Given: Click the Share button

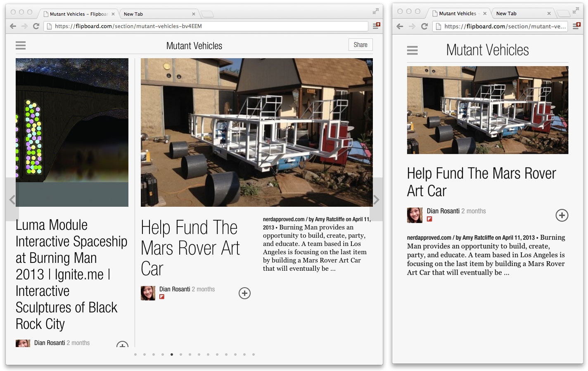Looking at the screenshot, I should pyautogui.click(x=360, y=45).
